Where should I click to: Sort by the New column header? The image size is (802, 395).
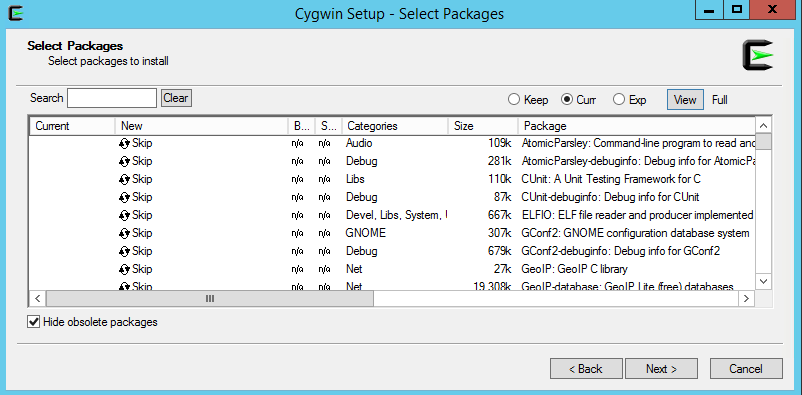click(202, 126)
